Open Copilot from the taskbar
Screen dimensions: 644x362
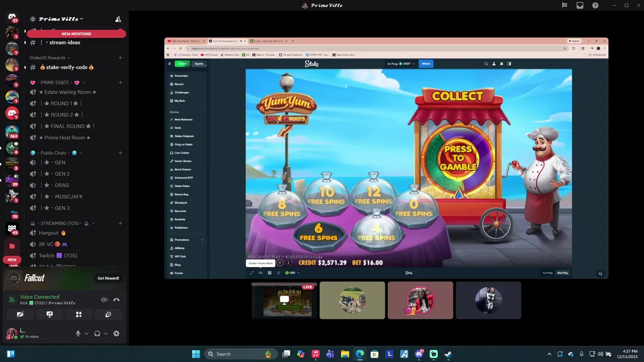click(x=301, y=354)
